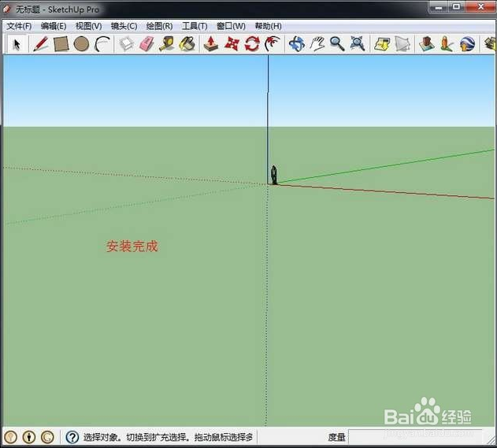Minimize the SketchUp Pro window
Screen dimensions: 497x448
pos(439,7)
